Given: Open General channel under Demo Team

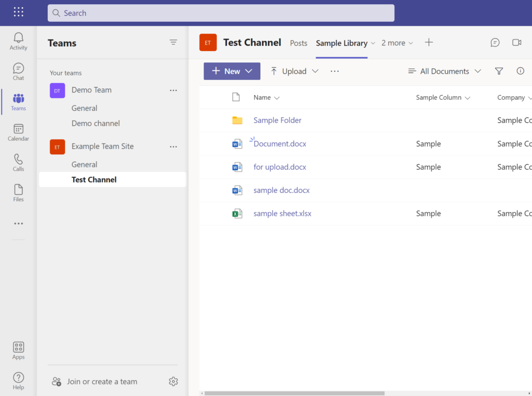Looking at the screenshot, I should [85, 108].
